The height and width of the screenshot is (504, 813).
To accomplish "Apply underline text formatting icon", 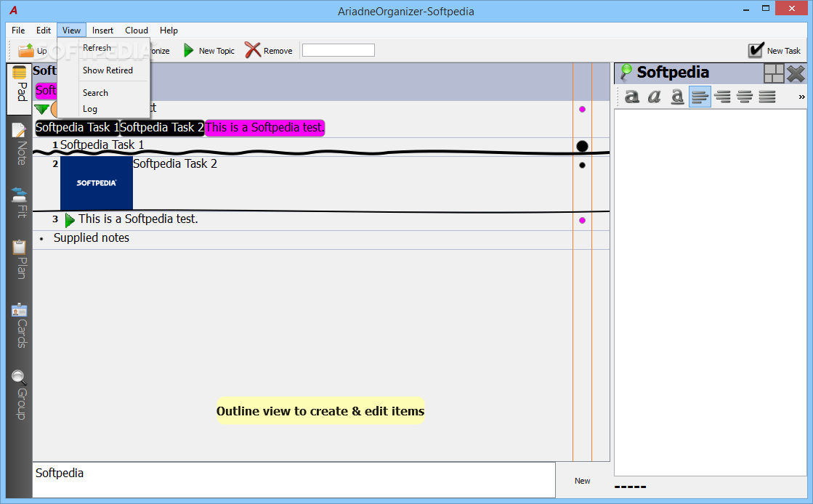I will pos(677,97).
